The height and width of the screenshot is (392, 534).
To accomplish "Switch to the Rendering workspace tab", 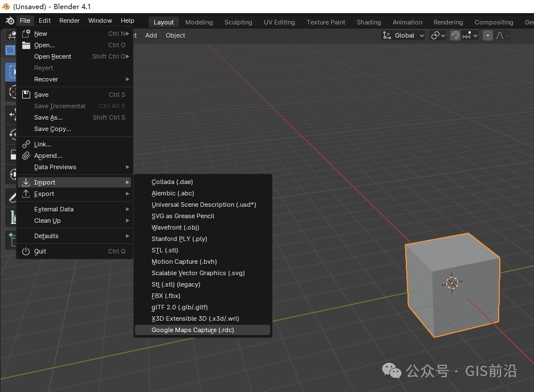I will pyautogui.click(x=448, y=22).
